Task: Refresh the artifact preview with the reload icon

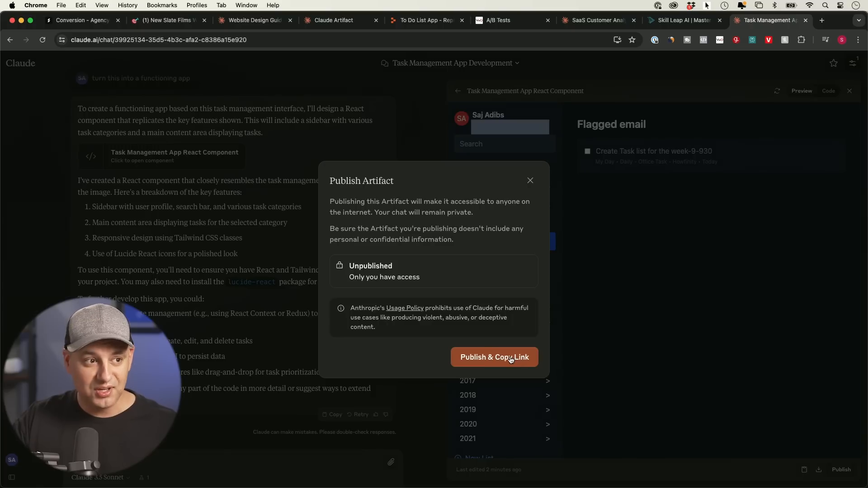Action: pyautogui.click(x=777, y=91)
